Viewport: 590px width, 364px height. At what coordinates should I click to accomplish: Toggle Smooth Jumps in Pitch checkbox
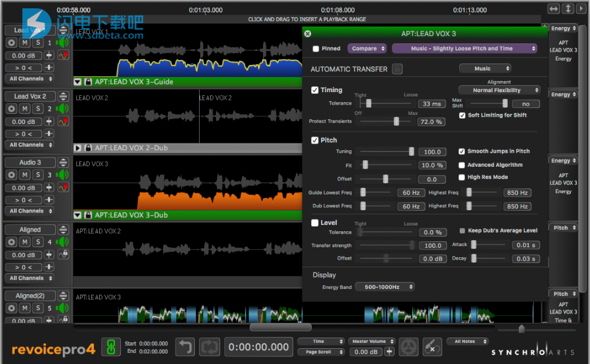[461, 151]
